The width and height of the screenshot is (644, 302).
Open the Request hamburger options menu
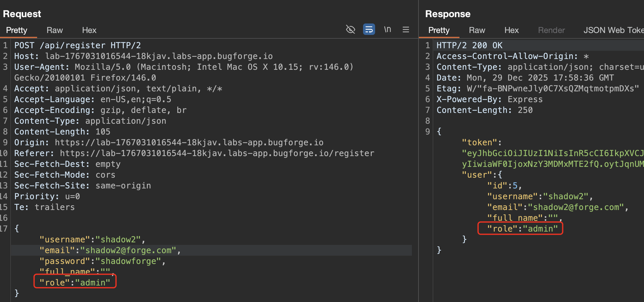pyautogui.click(x=406, y=30)
